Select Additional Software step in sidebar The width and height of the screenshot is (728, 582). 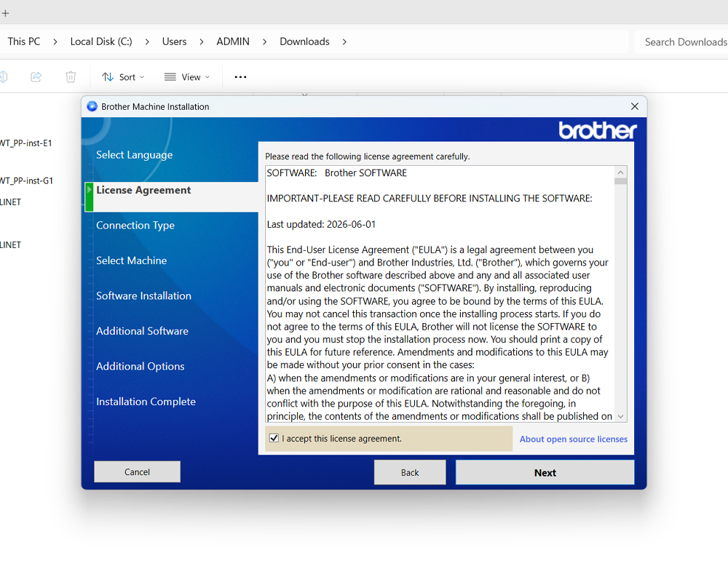click(x=142, y=331)
